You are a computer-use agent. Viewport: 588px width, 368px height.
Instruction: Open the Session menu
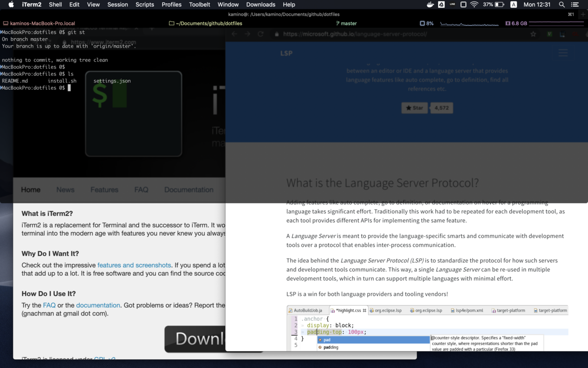(x=118, y=4)
